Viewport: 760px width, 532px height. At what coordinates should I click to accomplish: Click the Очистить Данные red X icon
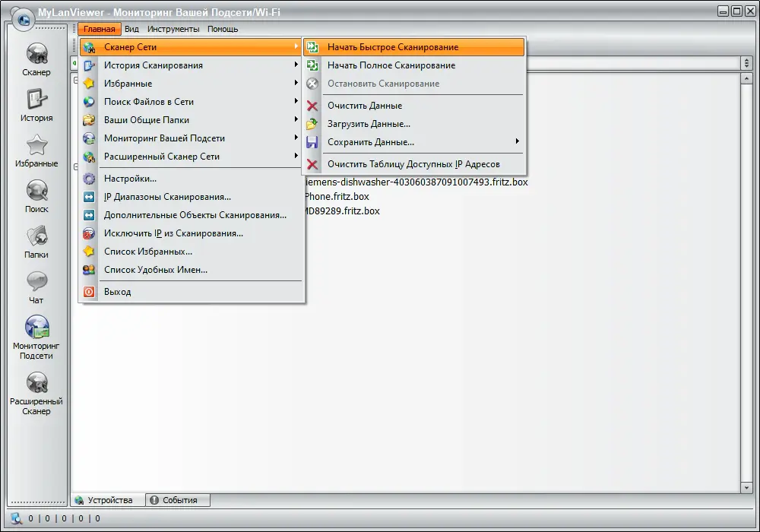pyautogui.click(x=312, y=106)
